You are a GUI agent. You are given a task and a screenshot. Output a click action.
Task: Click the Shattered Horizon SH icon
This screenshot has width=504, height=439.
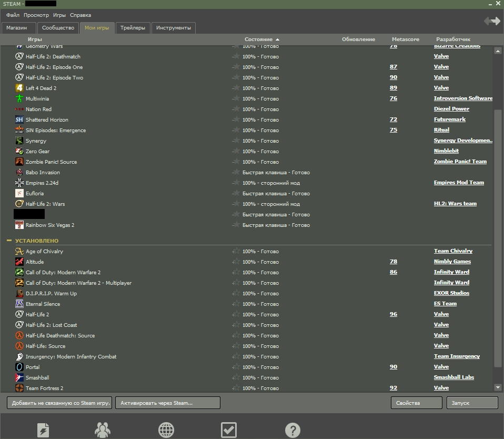point(19,119)
